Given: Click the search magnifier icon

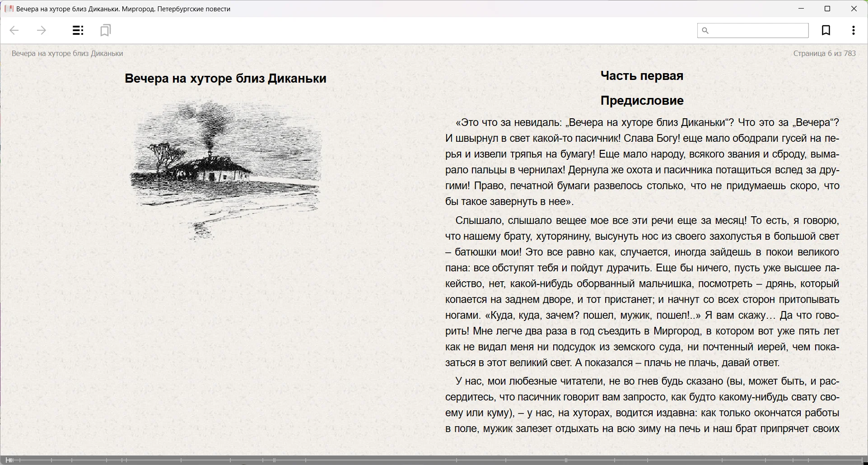Looking at the screenshot, I should pyautogui.click(x=705, y=31).
